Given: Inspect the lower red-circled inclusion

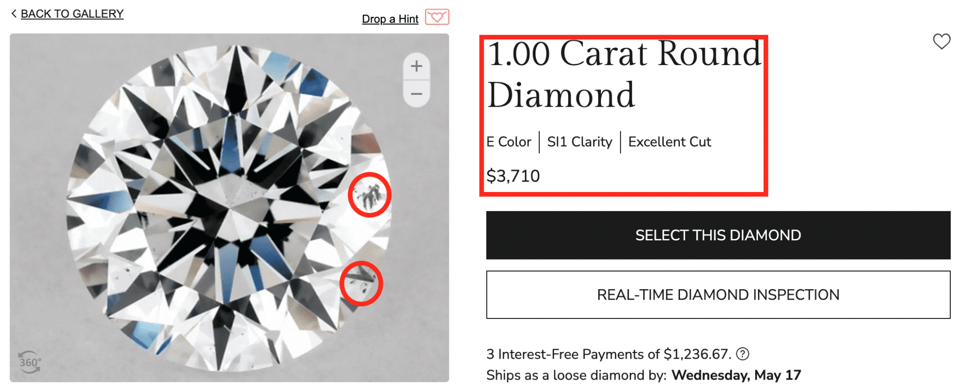Looking at the screenshot, I should coord(361,283).
